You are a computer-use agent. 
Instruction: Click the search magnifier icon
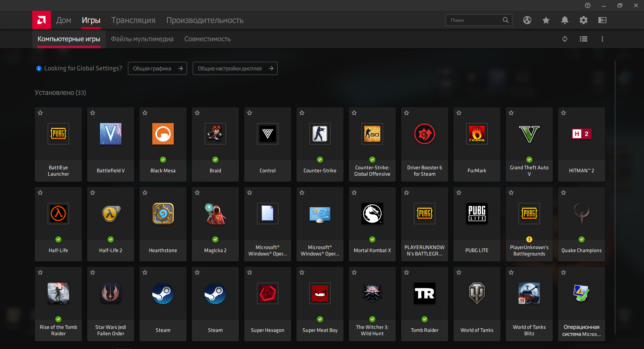[505, 20]
